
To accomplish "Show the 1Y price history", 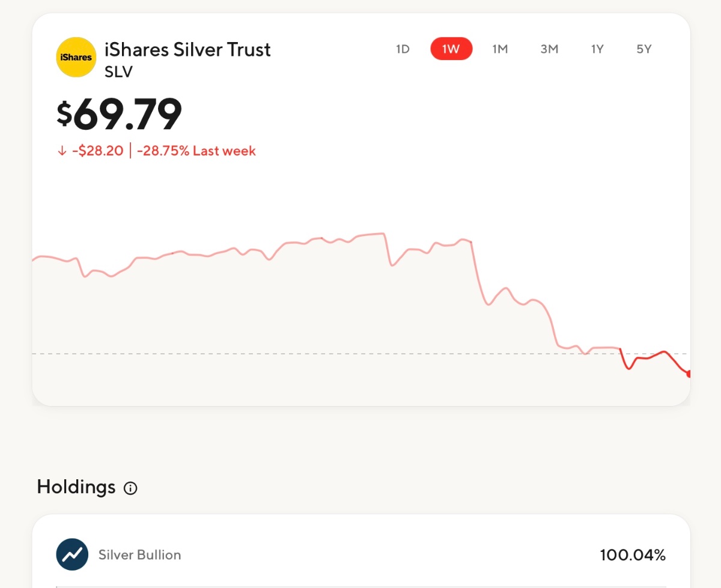I will click(x=597, y=49).
